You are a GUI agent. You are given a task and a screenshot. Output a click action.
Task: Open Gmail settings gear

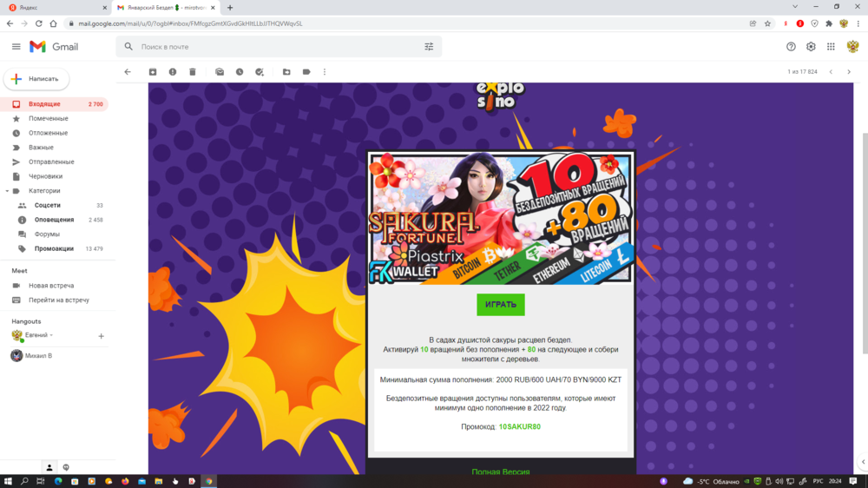(x=811, y=47)
